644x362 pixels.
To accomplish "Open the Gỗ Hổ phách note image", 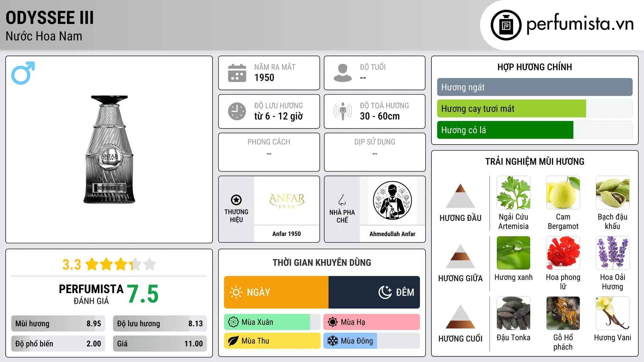I will point(563,313).
